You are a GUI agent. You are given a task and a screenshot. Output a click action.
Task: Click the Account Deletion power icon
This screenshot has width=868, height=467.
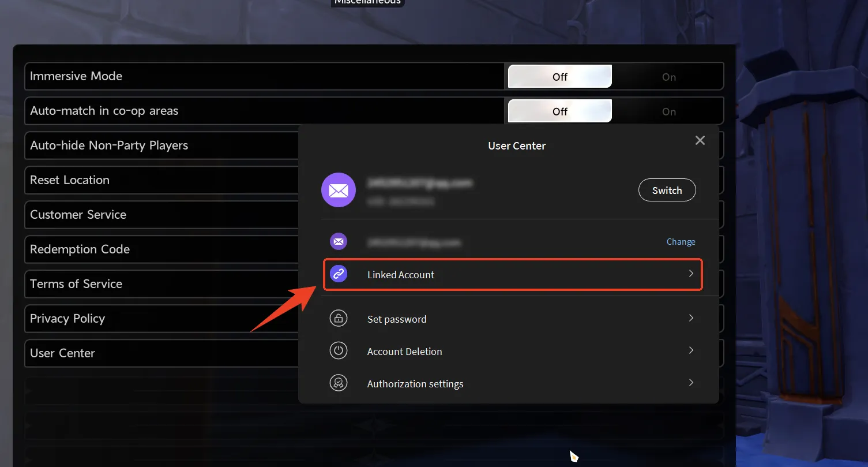tap(339, 351)
